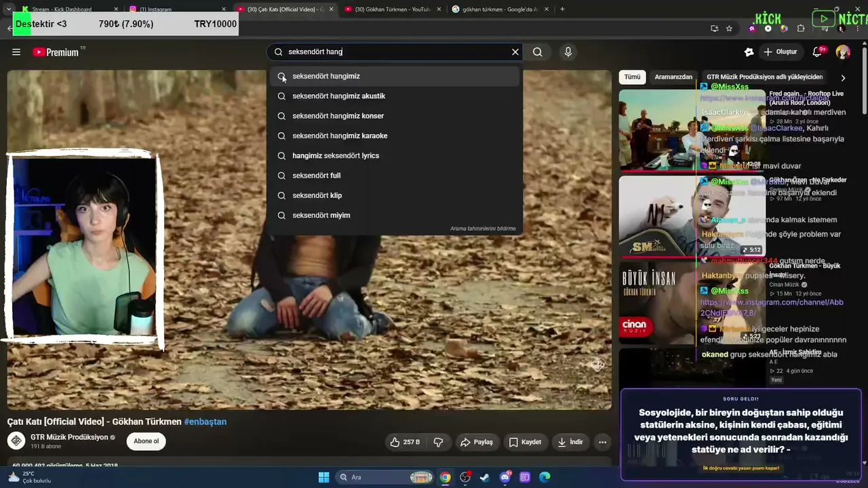Viewport: 868px width, 488px height.
Task: Open the YouTube notifications bell
Action: [x=818, y=52]
